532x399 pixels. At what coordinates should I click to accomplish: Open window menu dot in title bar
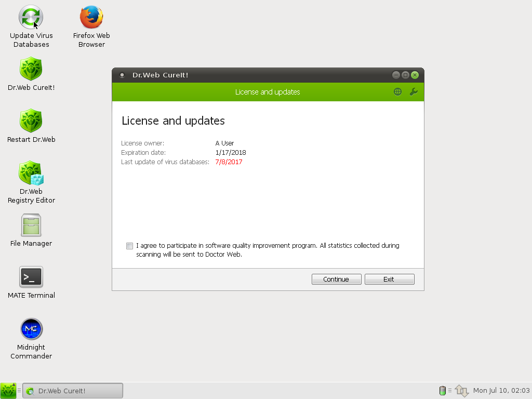(x=122, y=75)
